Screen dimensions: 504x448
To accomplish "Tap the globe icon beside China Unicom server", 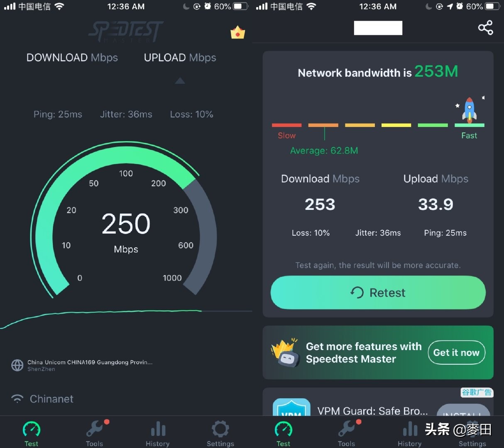I will pos(17,365).
